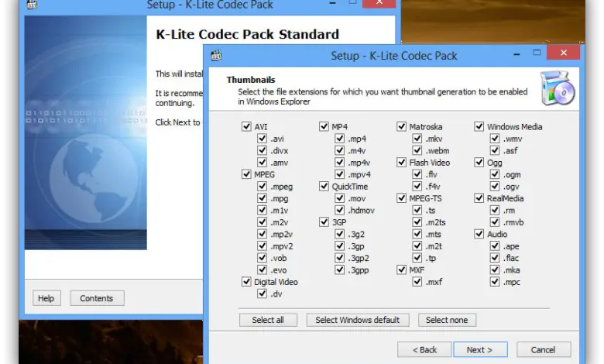
Task: Uncheck the .divx extension
Action: [263, 150]
